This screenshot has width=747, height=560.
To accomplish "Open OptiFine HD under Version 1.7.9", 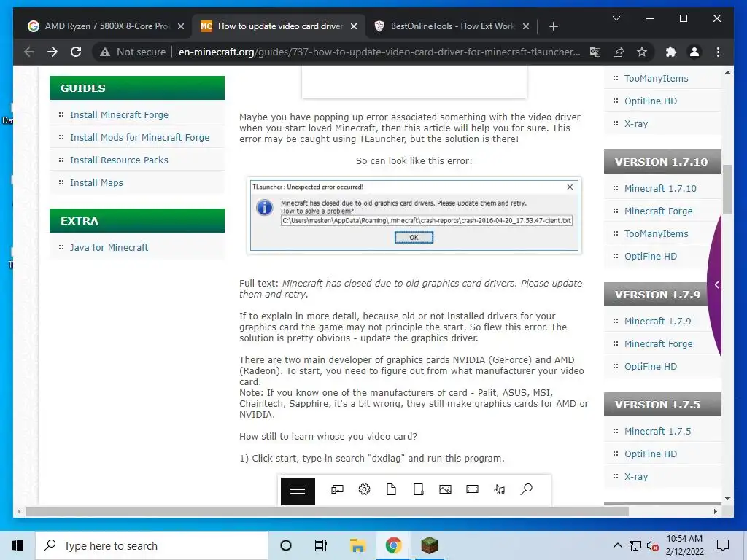I will coord(650,367).
